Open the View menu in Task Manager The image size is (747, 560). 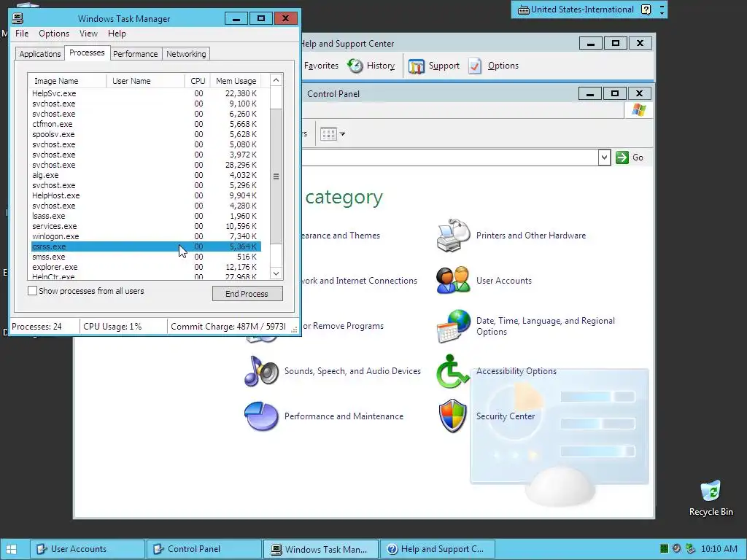click(x=88, y=34)
